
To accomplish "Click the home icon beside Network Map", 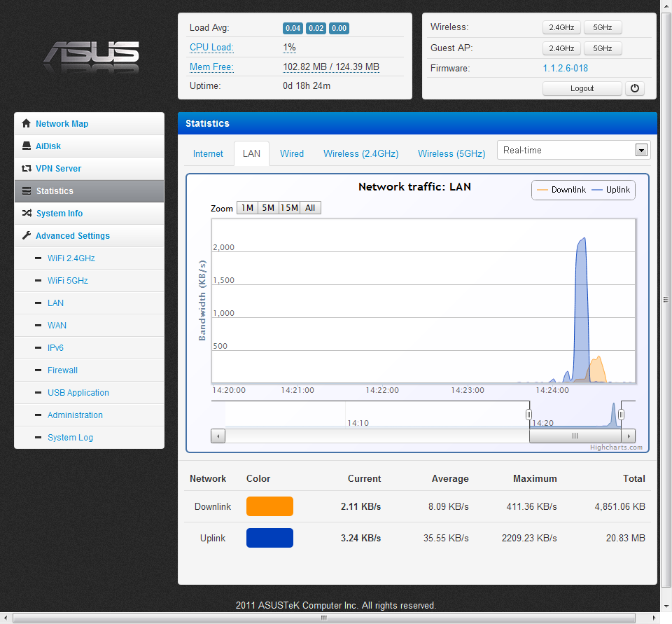I will tap(27, 124).
